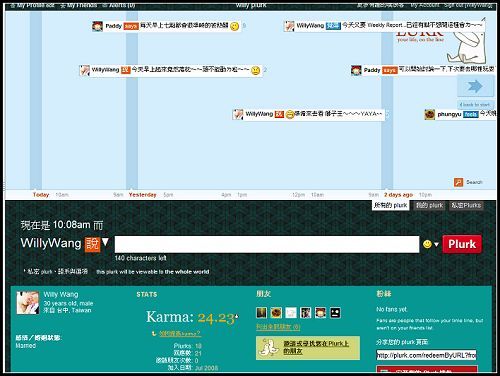500x376 pixels.
Task: Click the back to start link
Action: 475,105
